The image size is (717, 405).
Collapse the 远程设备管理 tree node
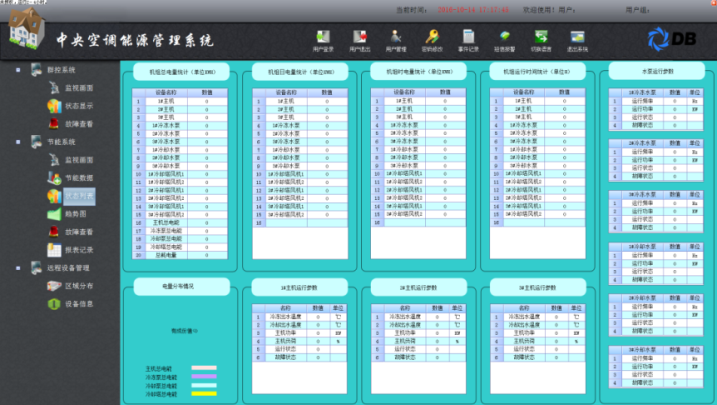click(x=20, y=267)
